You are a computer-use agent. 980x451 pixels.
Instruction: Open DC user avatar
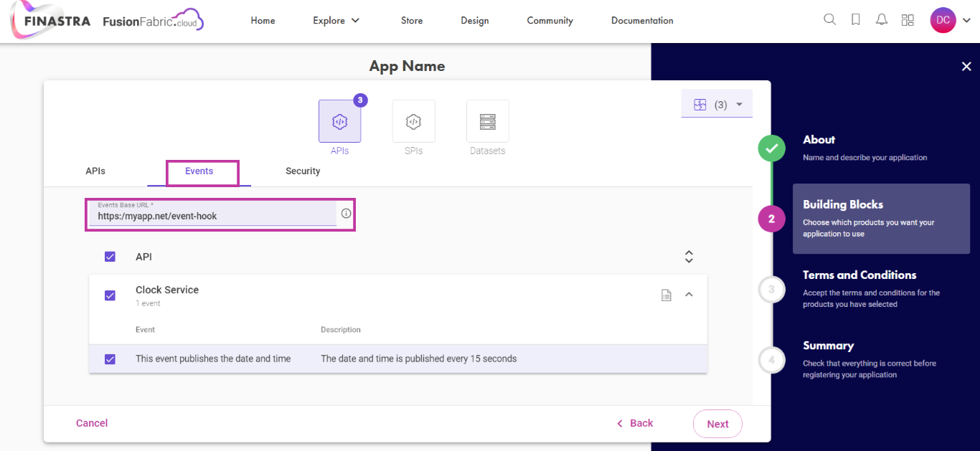[x=943, y=20]
